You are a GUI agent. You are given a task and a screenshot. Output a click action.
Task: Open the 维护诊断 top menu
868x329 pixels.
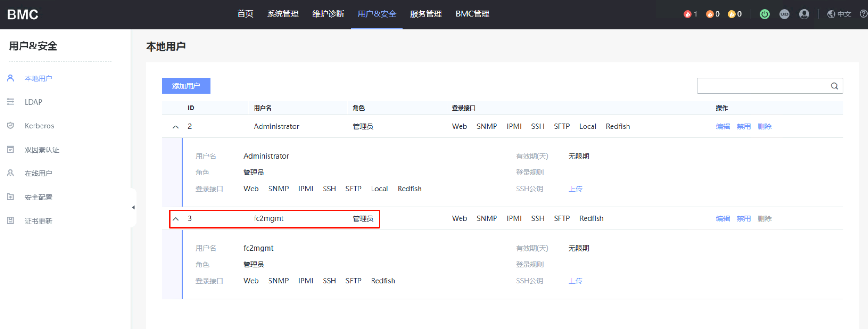[x=328, y=14]
